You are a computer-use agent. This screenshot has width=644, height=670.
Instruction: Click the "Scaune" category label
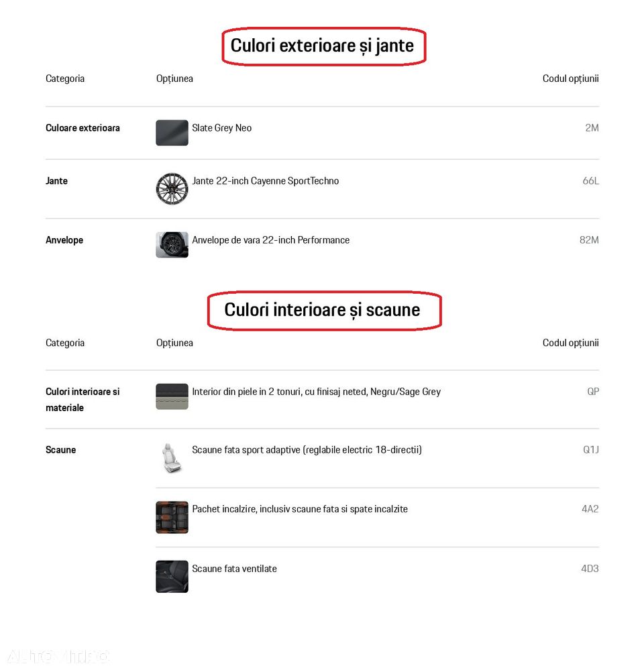(61, 450)
